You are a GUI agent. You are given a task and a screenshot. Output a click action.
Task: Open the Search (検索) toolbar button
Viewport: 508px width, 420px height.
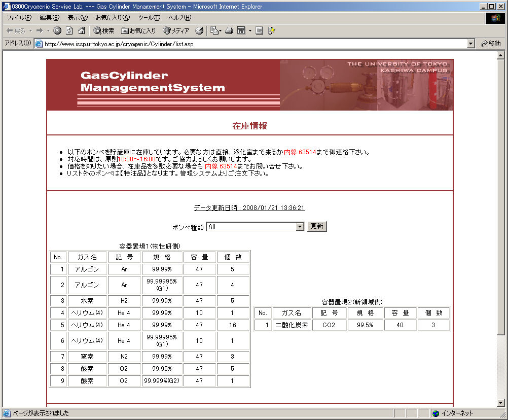click(x=104, y=30)
